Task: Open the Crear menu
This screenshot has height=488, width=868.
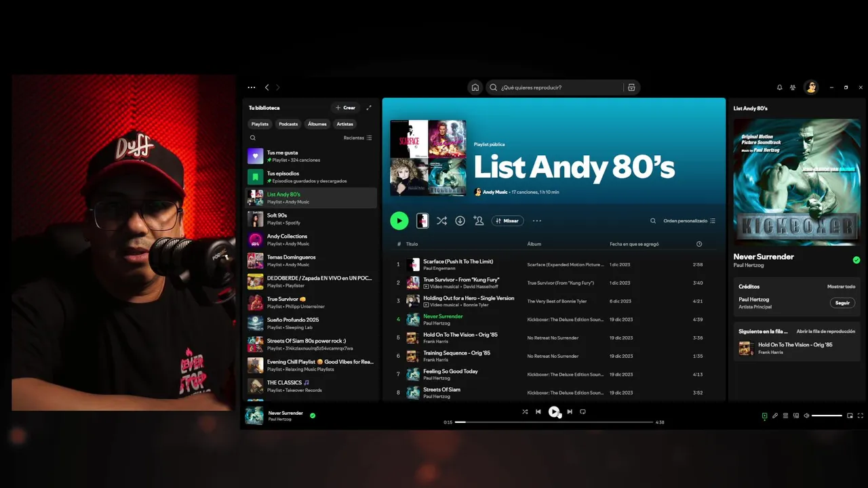Action: coord(345,108)
